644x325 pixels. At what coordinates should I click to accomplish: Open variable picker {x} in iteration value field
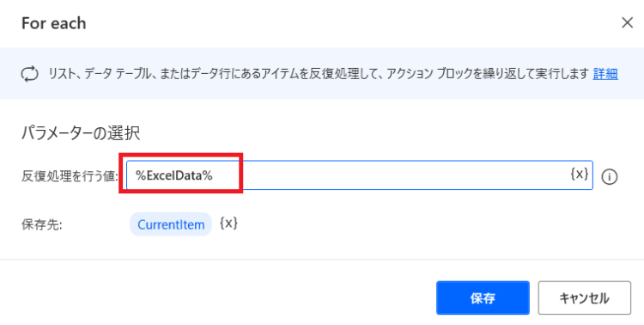[x=580, y=175]
